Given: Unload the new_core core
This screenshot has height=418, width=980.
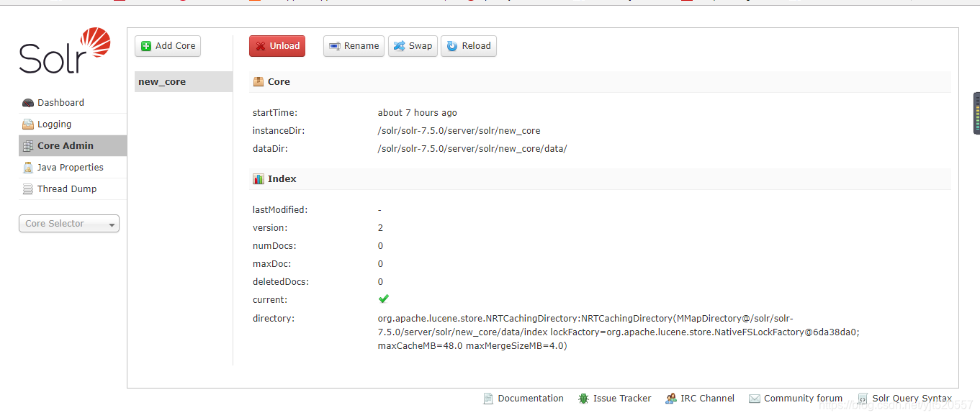Looking at the screenshot, I should [277, 45].
